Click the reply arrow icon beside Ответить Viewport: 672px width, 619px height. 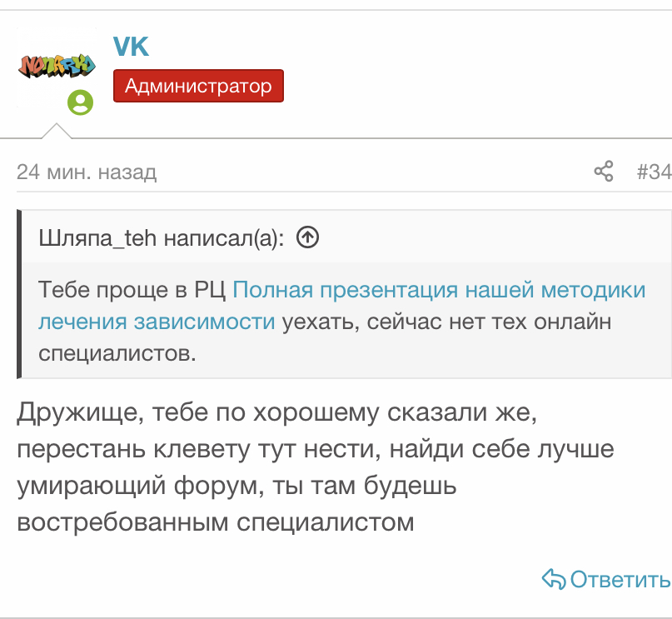point(553,579)
